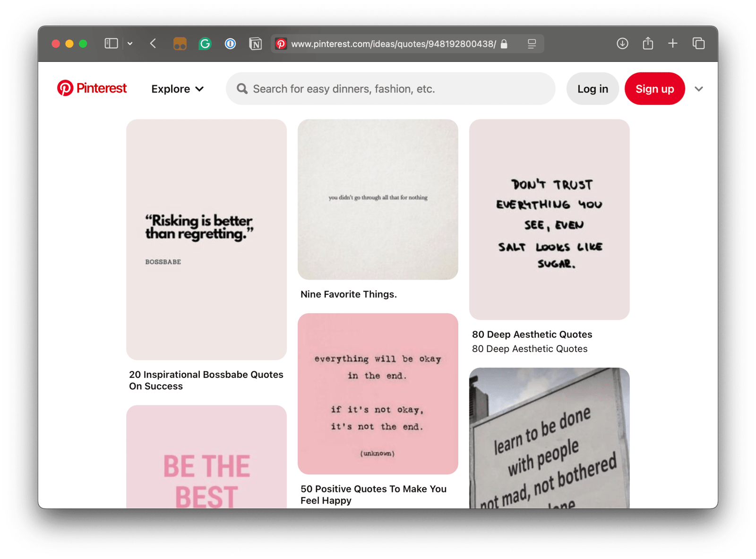Open the 80 Deep Aesthetic Quotes link
This screenshot has width=756, height=559.
532,334
